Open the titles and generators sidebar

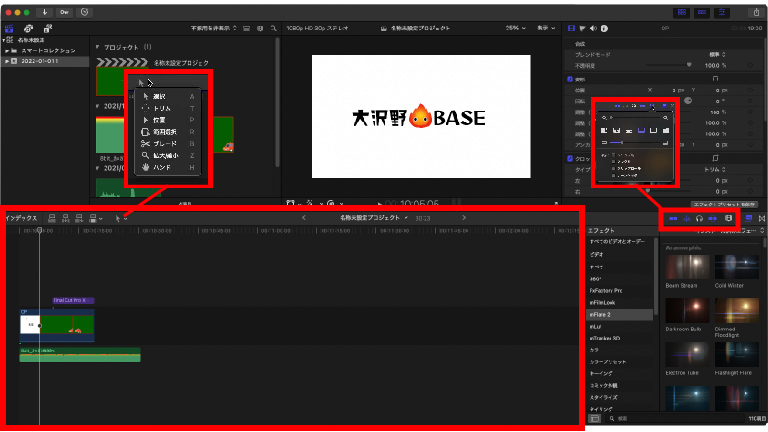(48, 29)
